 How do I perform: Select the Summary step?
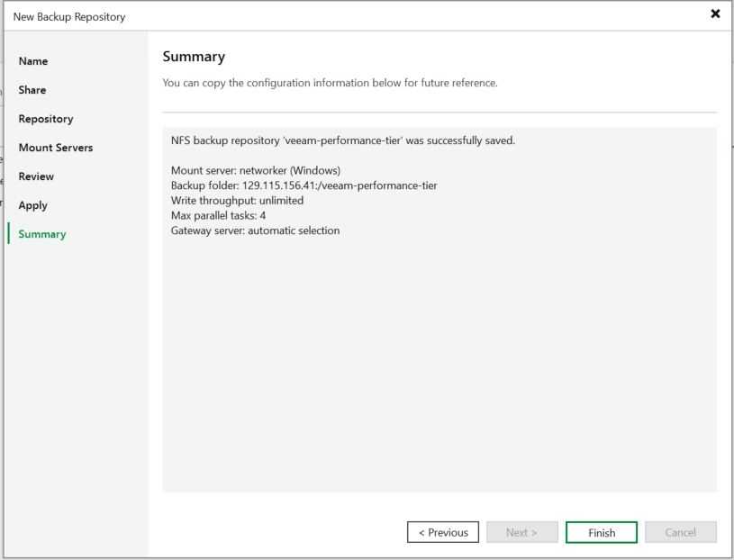tap(42, 234)
